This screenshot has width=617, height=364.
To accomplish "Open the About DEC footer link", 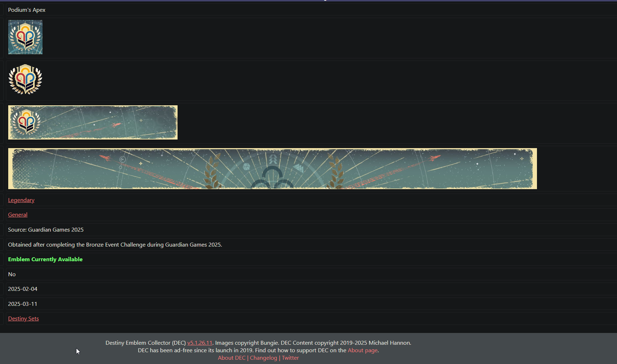I will point(232,358).
